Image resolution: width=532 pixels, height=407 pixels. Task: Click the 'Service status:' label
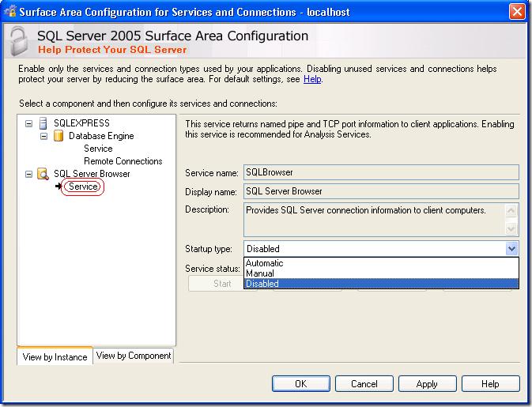point(213,269)
